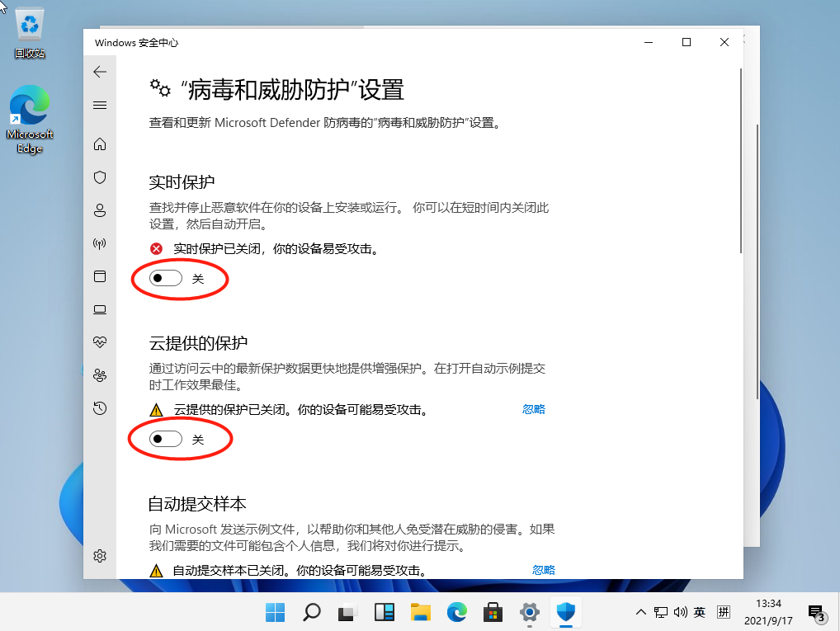Open Virus & threat protection shield icon

click(x=100, y=177)
